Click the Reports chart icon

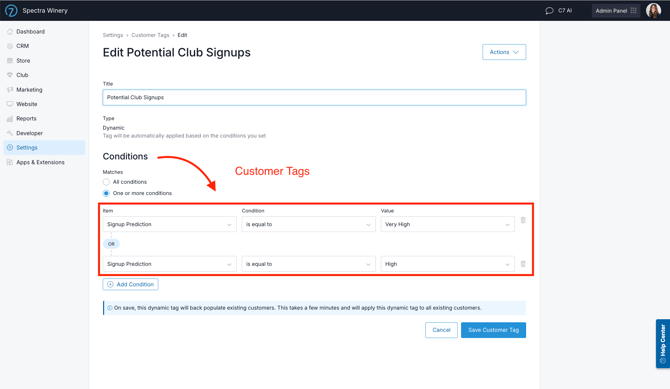tap(10, 118)
